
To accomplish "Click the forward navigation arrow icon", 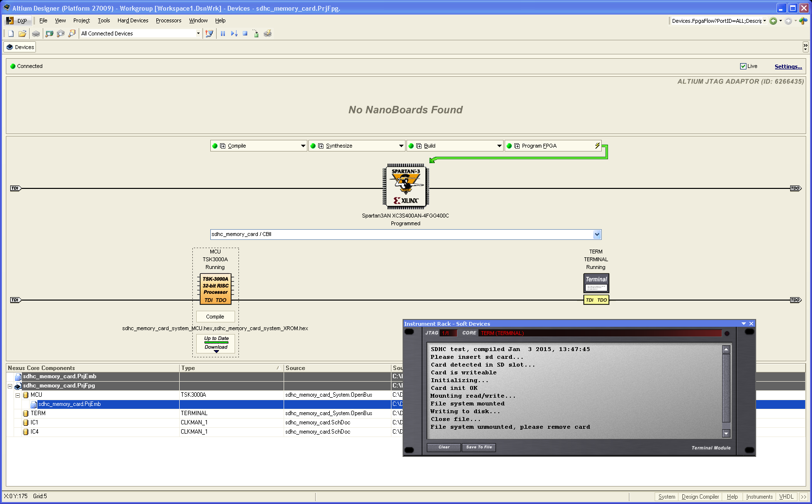I will click(x=788, y=21).
